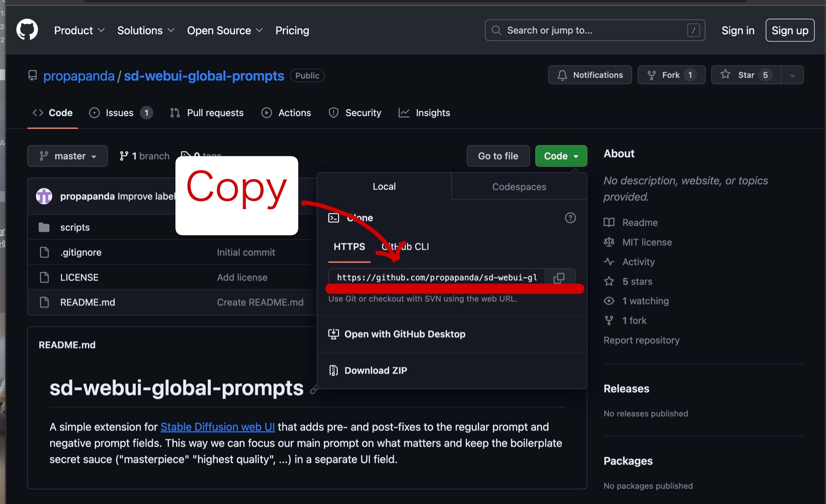Copy the repository clone URL
Image resolution: width=826 pixels, height=504 pixels.
point(559,278)
